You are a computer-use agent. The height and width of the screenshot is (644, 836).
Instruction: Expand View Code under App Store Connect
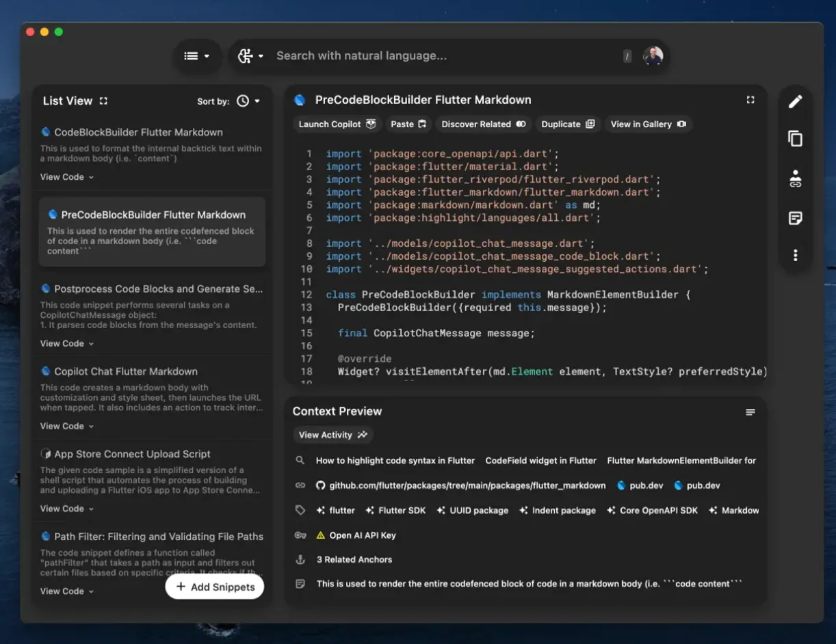click(x=66, y=509)
